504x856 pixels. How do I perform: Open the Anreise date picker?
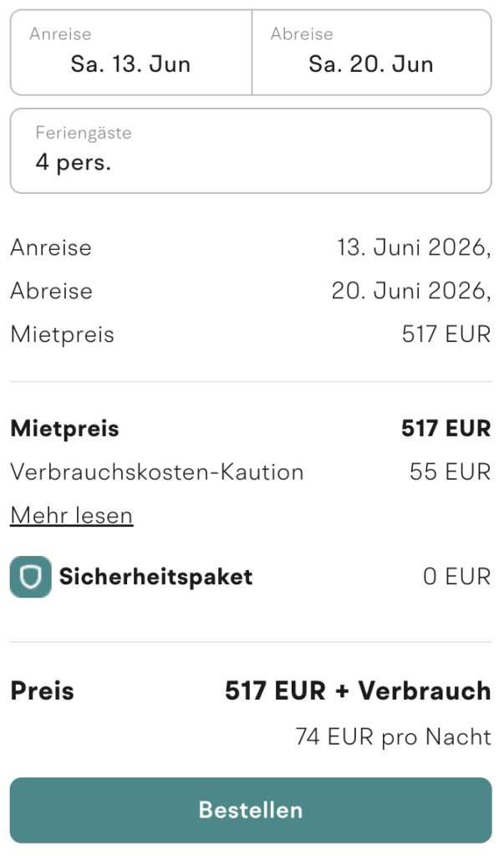point(130,52)
